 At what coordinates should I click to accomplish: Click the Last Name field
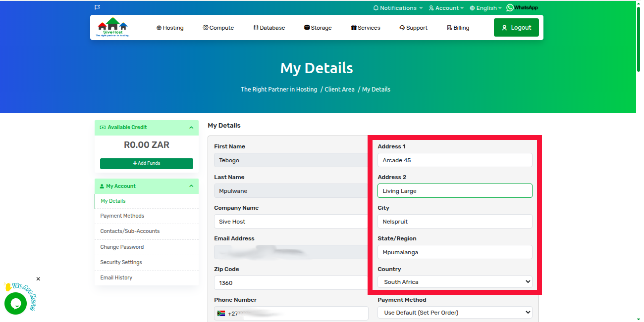(x=291, y=191)
